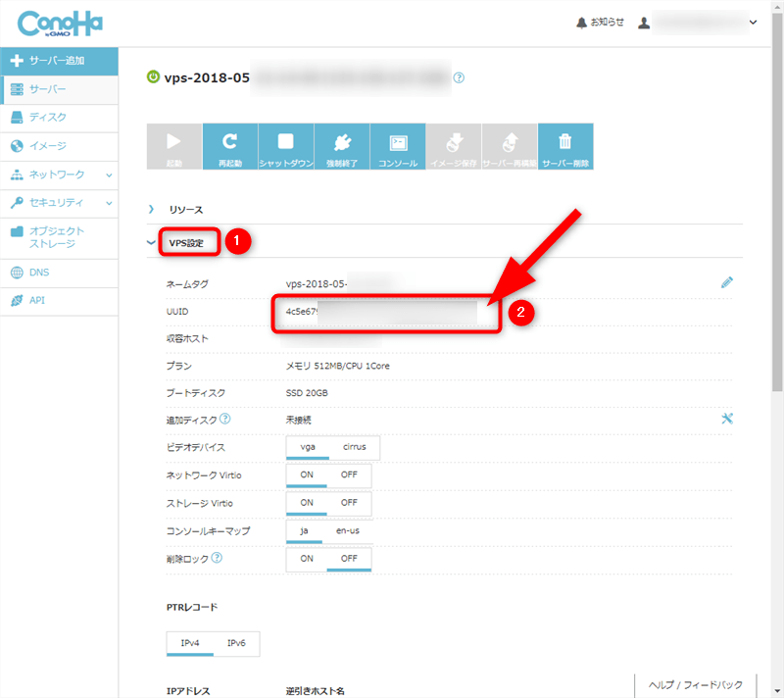Click the サーバー追加 button
Image resolution: width=784 pixels, height=698 pixels.
(x=59, y=61)
